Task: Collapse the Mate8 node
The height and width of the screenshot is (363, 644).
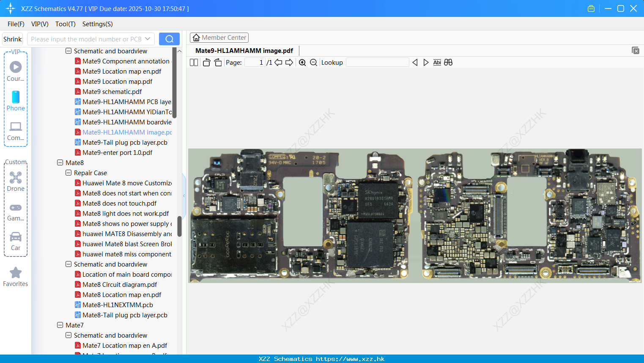Action: [x=60, y=163]
